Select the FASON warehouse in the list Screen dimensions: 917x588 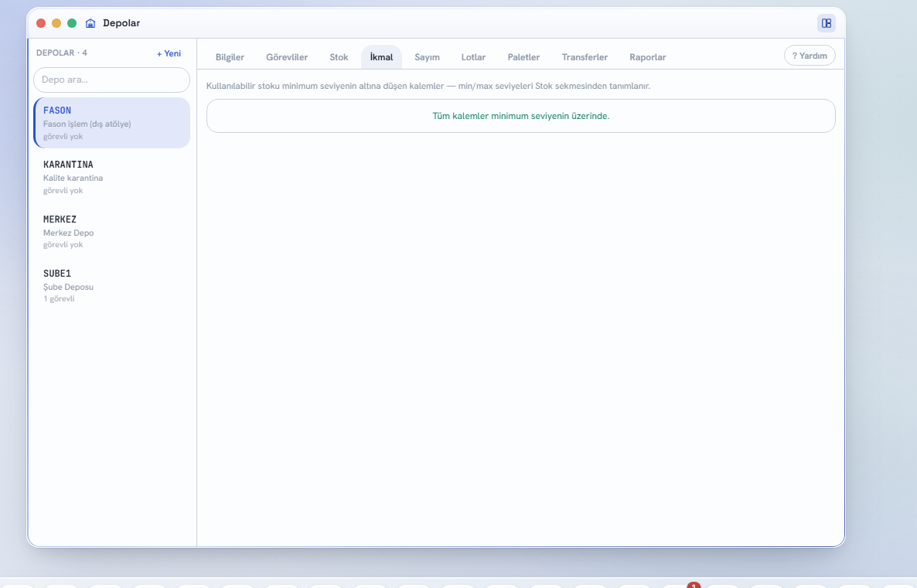pyautogui.click(x=111, y=123)
